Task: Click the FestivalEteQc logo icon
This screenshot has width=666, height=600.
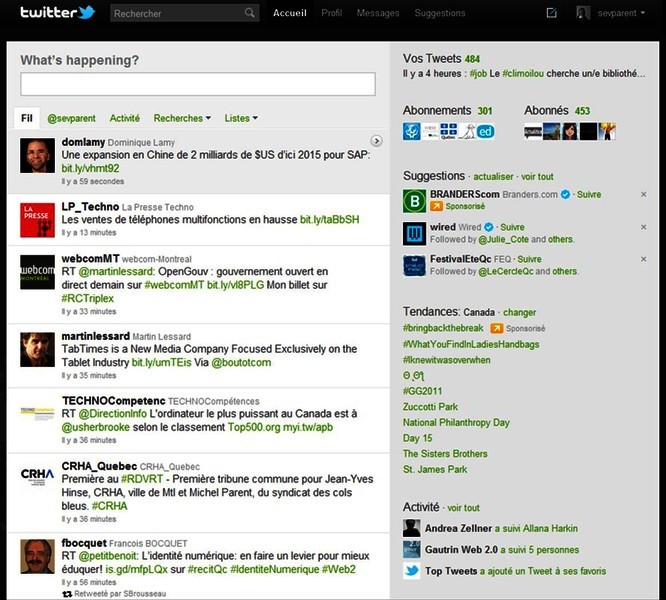Action: point(415,266)
